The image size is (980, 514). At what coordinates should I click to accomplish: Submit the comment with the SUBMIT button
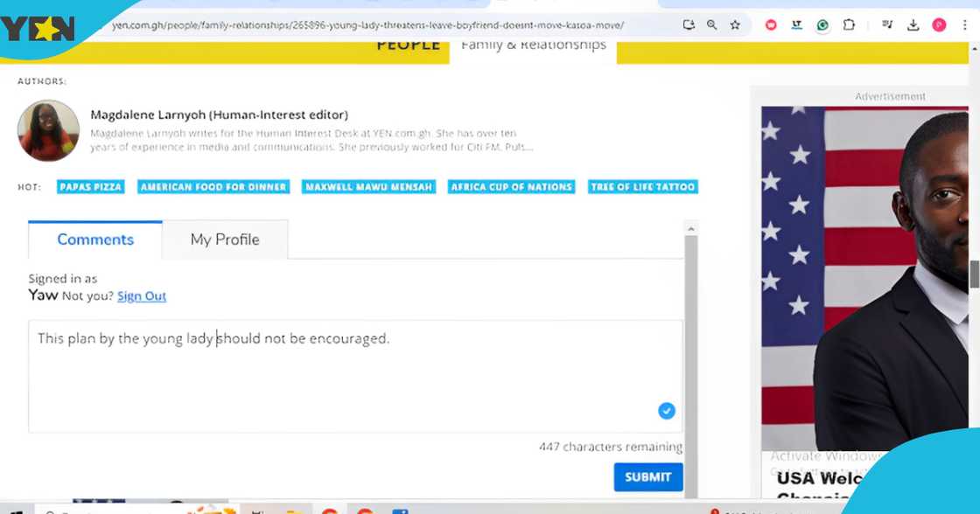(x=647, y=476)
